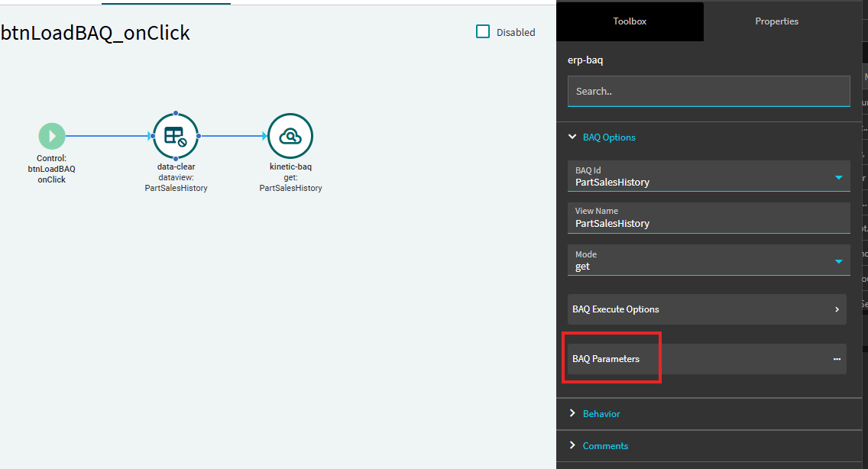Select the kinetic-baq cloud search node

click(290, 136)
